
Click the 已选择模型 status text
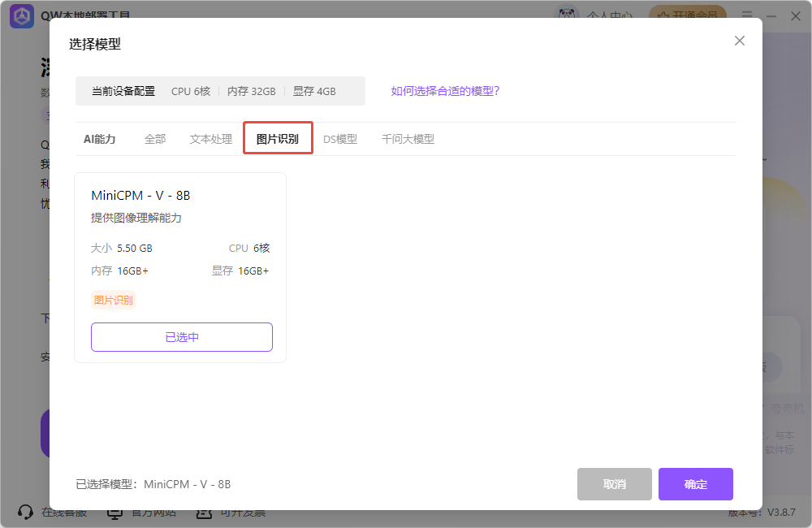(153, 484)
